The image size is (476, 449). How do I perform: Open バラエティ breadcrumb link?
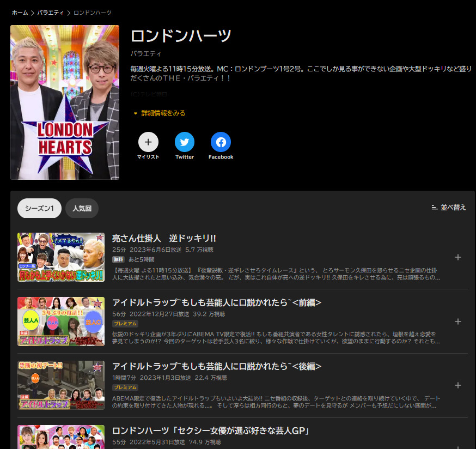click(50, 13)
